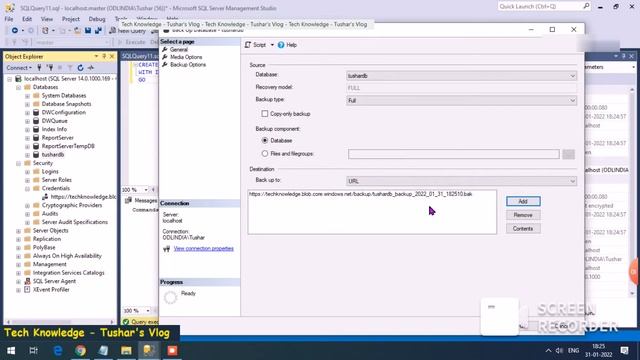
Task: Collapse the Credentials folder
Action: 27,189
